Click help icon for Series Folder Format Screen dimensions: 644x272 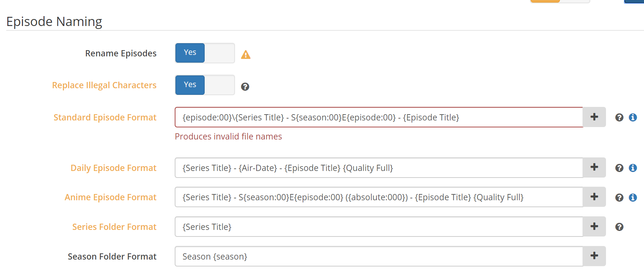619,227
